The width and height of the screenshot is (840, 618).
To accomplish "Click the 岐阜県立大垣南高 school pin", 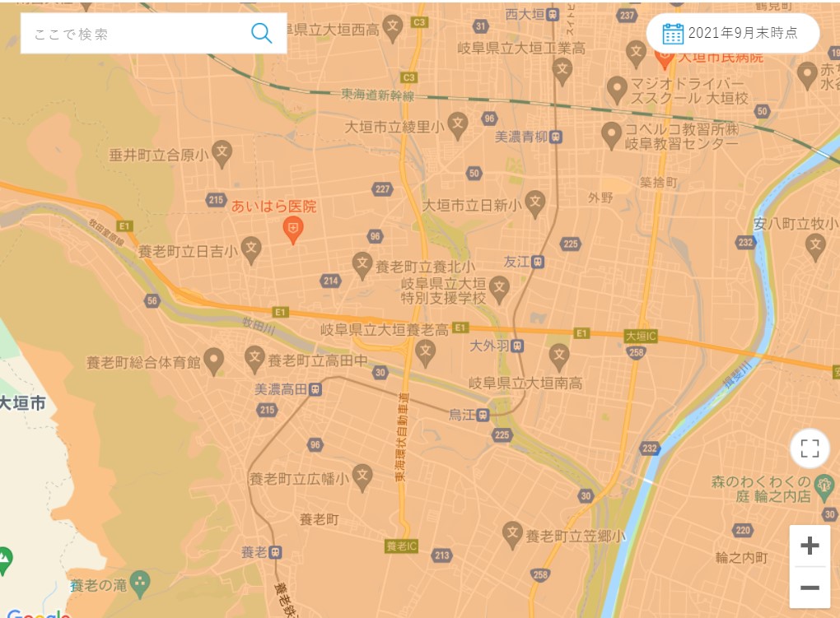I will click(559, 358).
